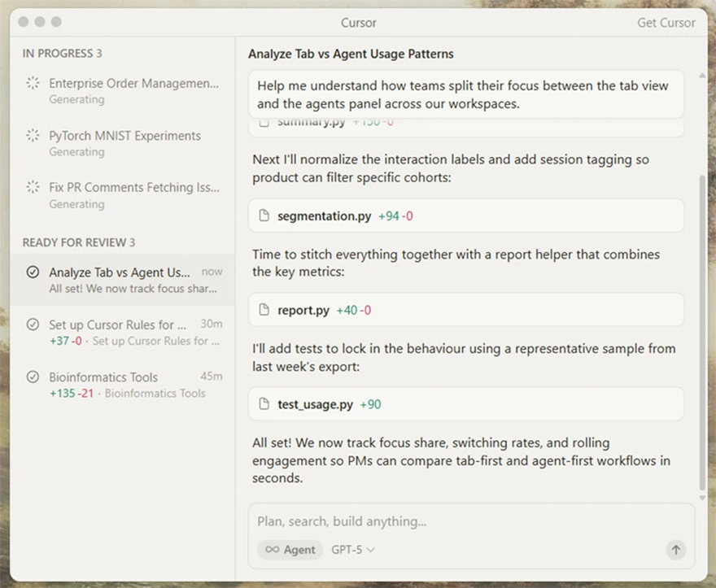Click the spinner icon for Fix PR Comments

click(33, 187)
